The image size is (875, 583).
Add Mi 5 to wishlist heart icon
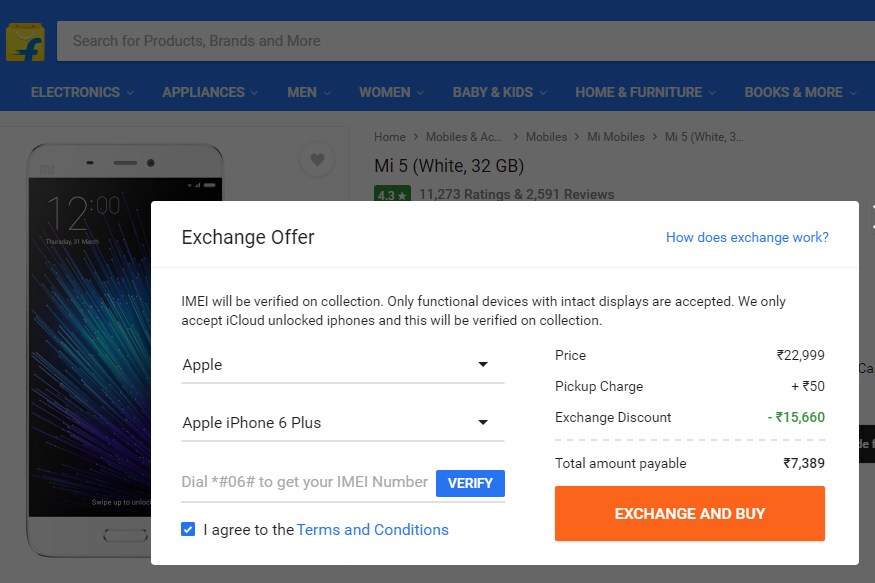tap(317, 160)
